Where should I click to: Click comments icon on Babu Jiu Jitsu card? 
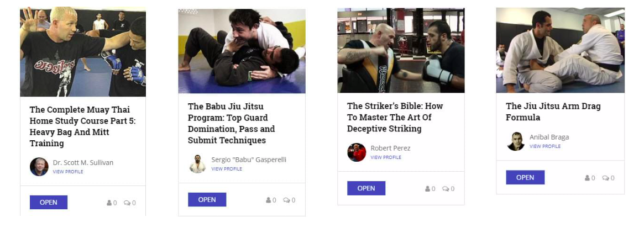286,200
